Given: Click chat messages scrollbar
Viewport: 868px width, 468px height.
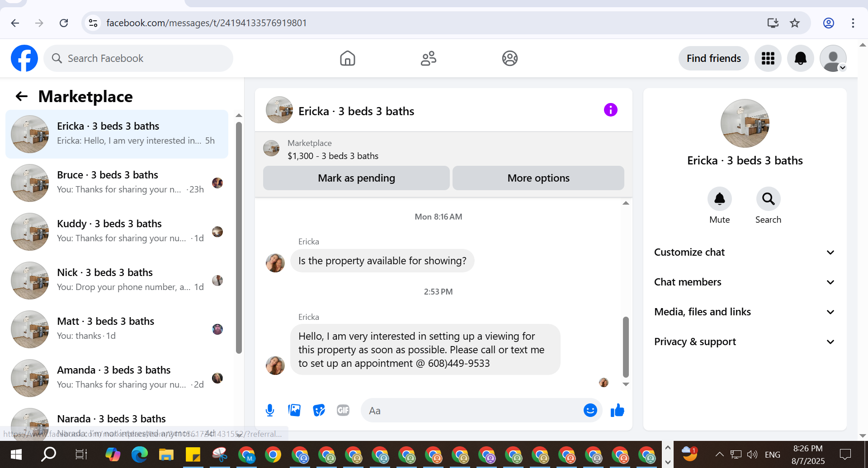Looking at the screenshot, I should coord(626,347).
